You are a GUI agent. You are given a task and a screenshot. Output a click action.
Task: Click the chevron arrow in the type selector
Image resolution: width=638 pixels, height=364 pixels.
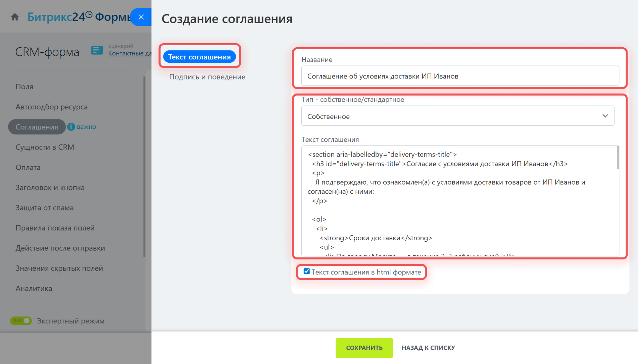(605, 116)
